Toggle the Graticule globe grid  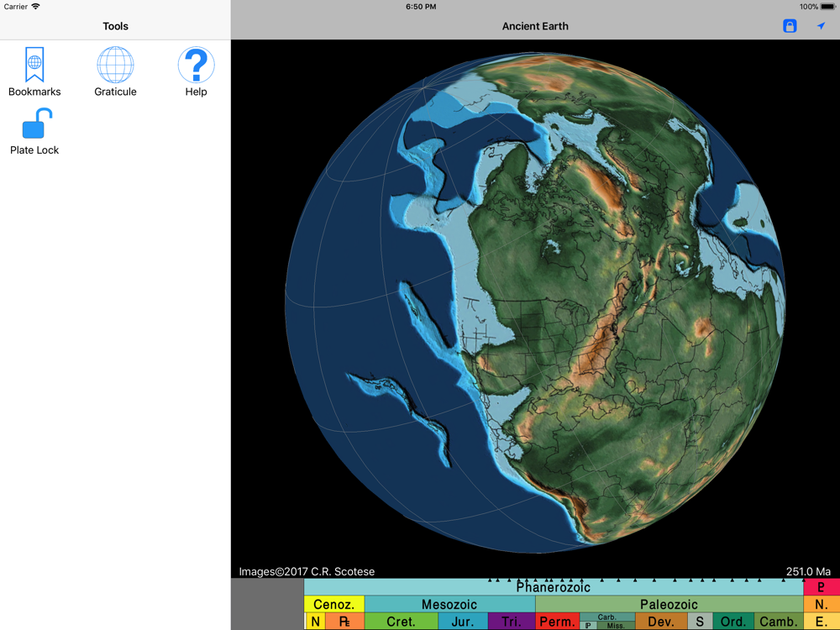coord(115,71)
